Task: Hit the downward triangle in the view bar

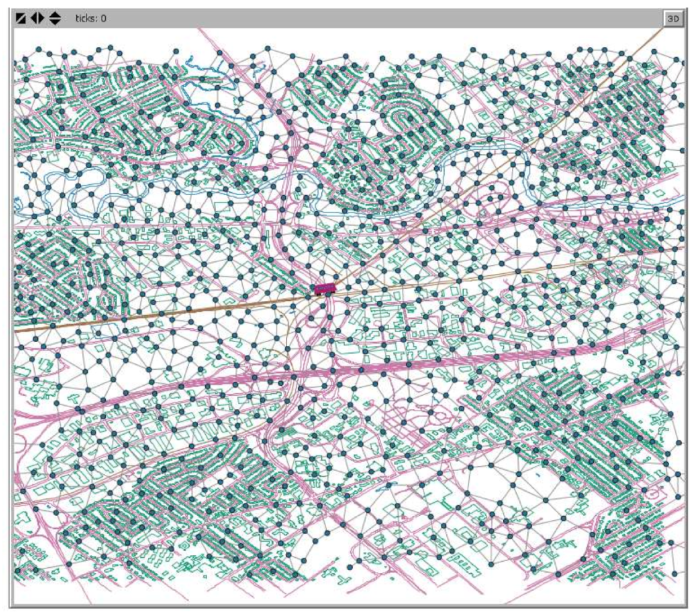Action: tap(55, 23)
